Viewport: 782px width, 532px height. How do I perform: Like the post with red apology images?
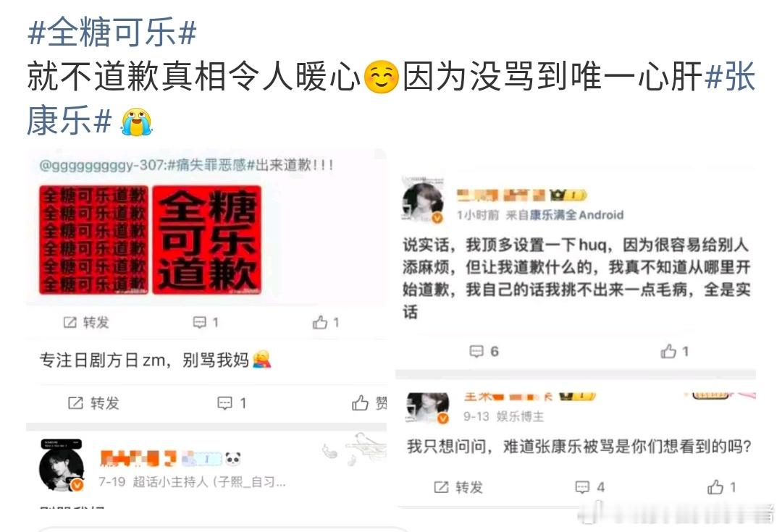click(326, 323)
